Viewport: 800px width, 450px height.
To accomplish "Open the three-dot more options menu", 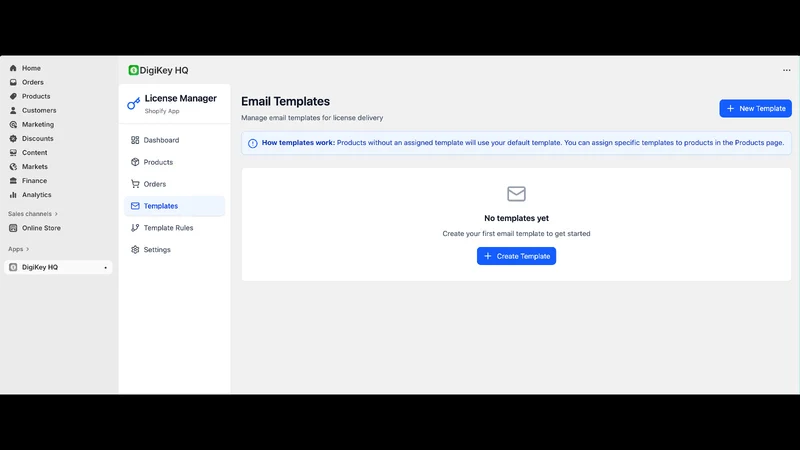I will tap(786, 70).
